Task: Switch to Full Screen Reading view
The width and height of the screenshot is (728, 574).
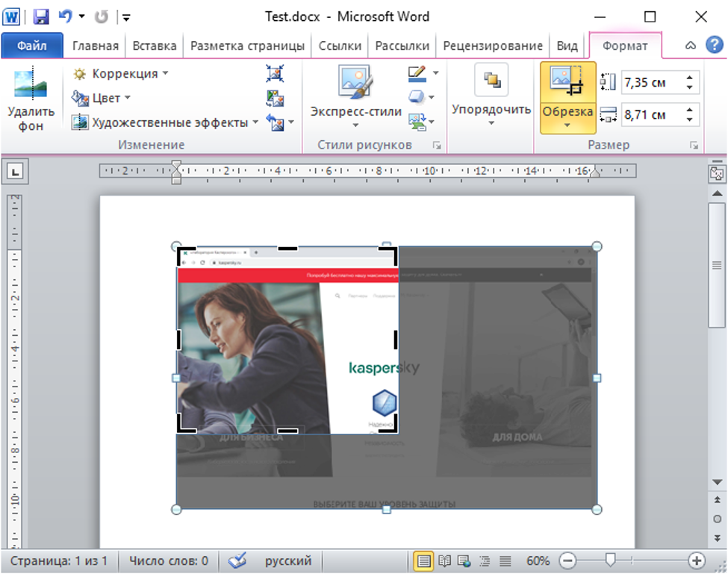Action: point(444,561)
